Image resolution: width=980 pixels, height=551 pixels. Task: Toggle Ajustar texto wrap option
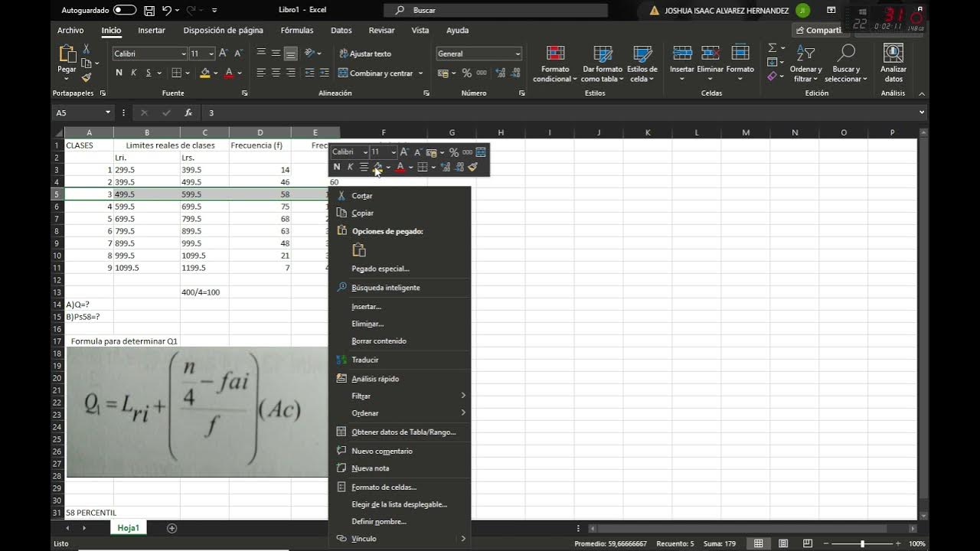pyautogui.click(x=365, y=54)
